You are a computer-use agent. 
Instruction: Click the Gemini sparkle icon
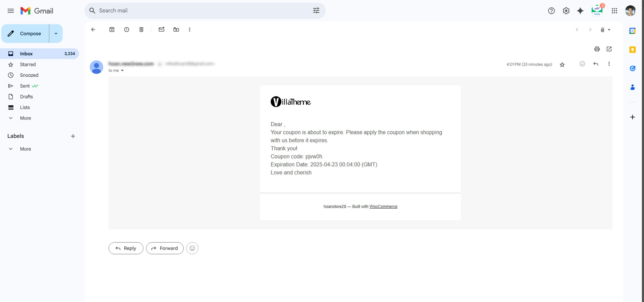coord(580,11)
